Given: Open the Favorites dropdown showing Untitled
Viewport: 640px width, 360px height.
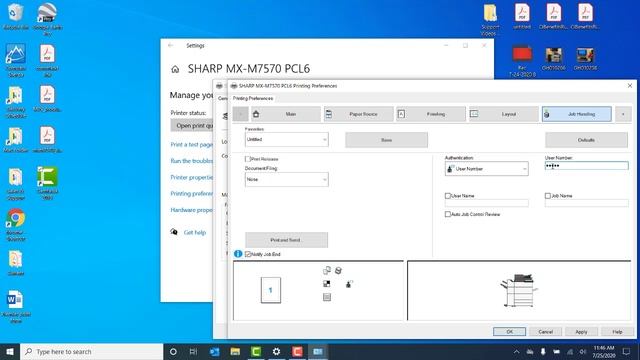Looking at the screenshot, I should 287,140.
